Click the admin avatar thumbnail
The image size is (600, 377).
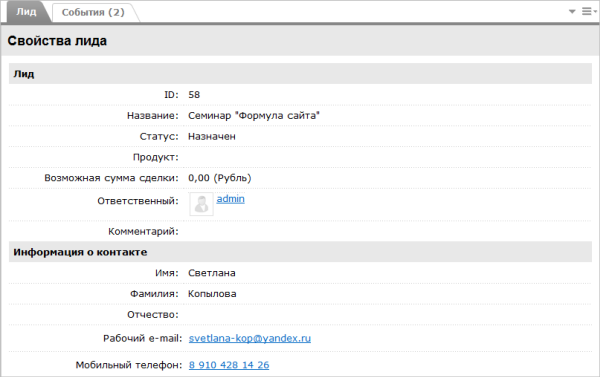point(201,204)
